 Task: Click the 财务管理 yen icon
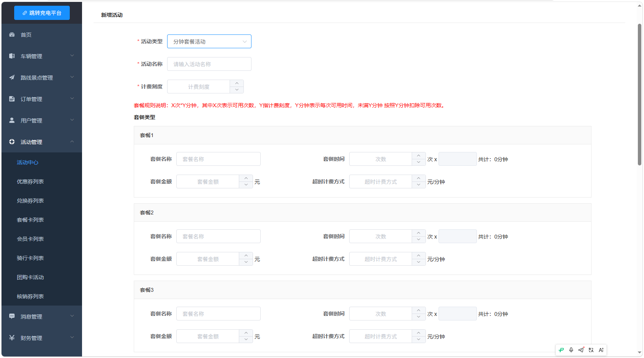point(12,338)
